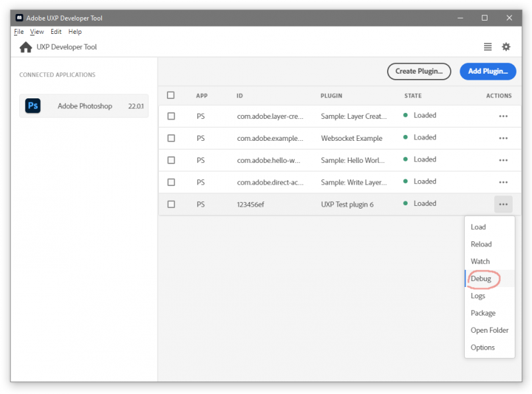532x394 pixels.
Task: Open the File menu
Action: pyautogui.click(x=19, y=32)
